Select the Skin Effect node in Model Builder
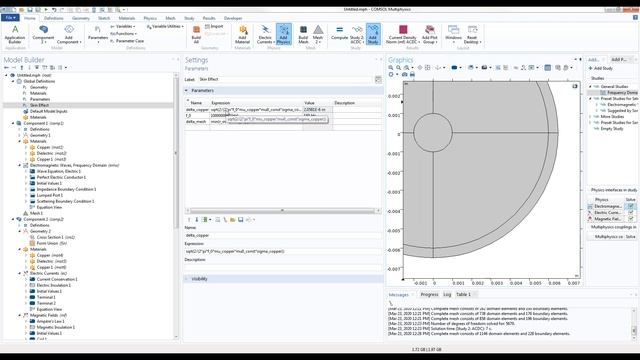 [39, 105]
